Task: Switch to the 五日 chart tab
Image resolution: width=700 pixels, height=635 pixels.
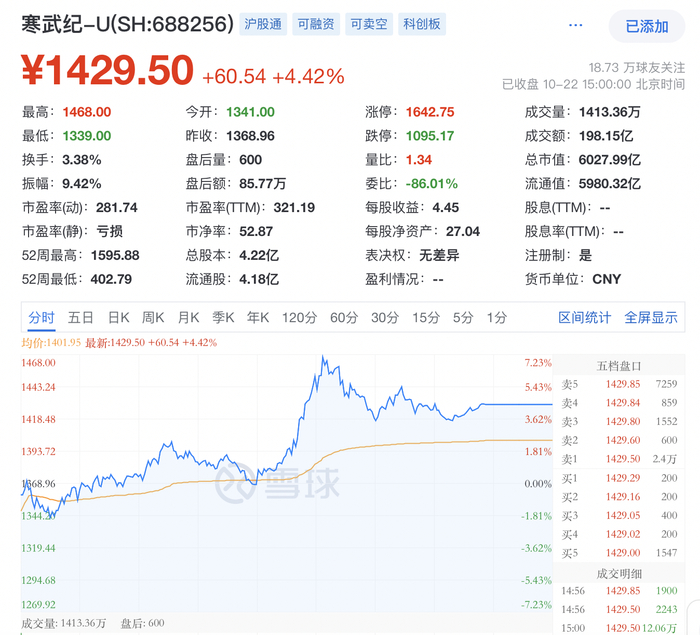Action: [81, 318]
